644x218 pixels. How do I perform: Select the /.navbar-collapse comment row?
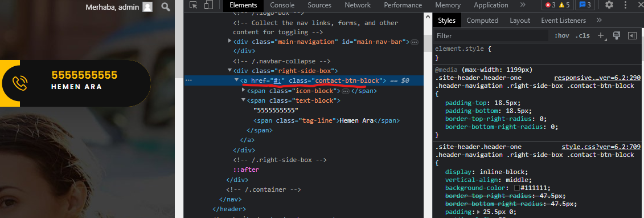282,61
